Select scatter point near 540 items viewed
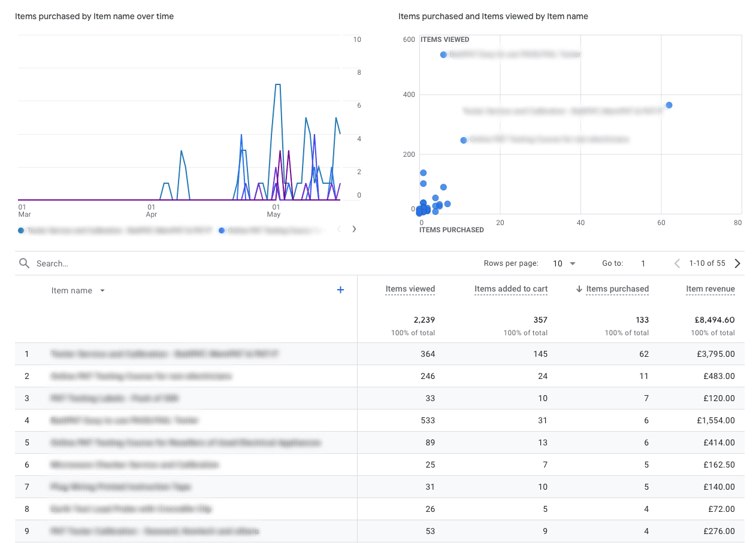756x543 pixels. click(443, 54)
